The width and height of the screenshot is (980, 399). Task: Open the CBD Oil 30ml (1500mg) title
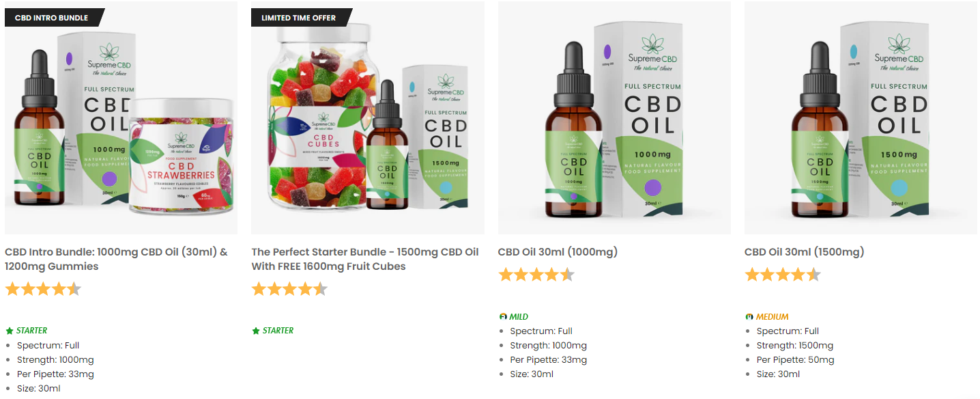[x=804, y=252]
